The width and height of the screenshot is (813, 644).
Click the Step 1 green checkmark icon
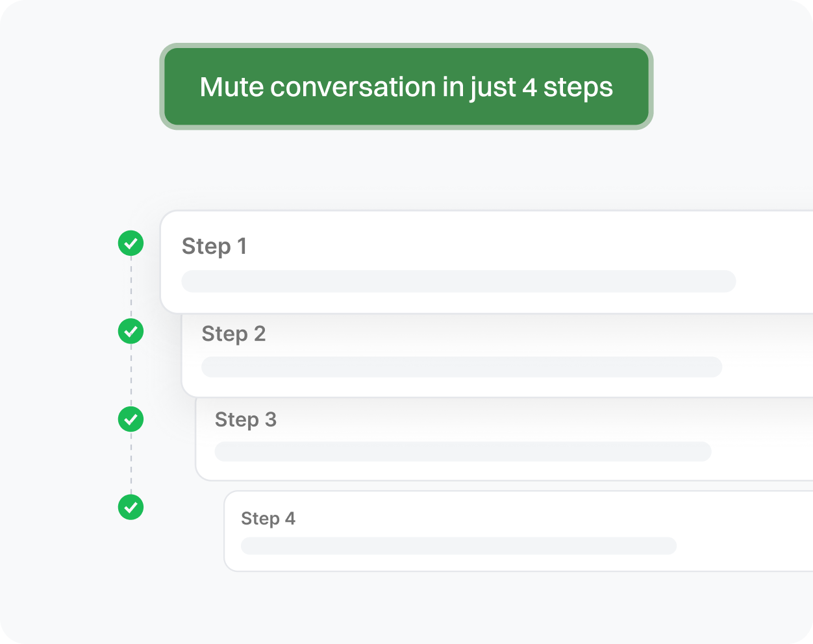point(131,243)
